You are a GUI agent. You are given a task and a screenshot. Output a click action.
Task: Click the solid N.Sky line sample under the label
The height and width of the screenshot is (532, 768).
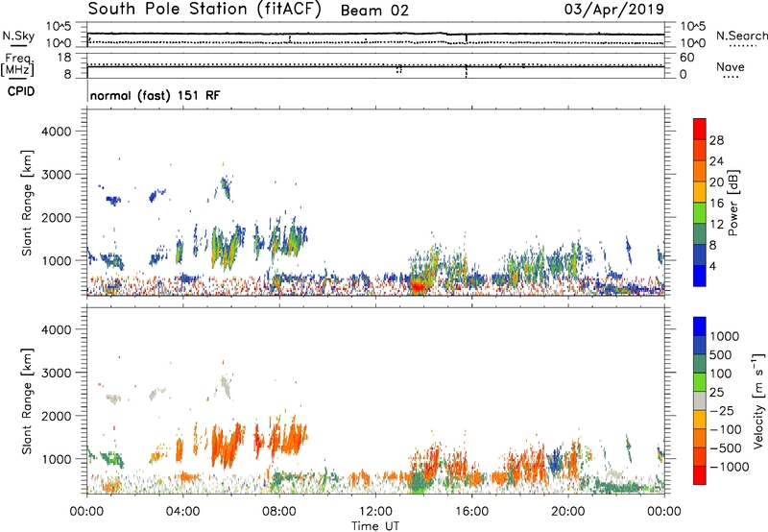click(18, 45)
